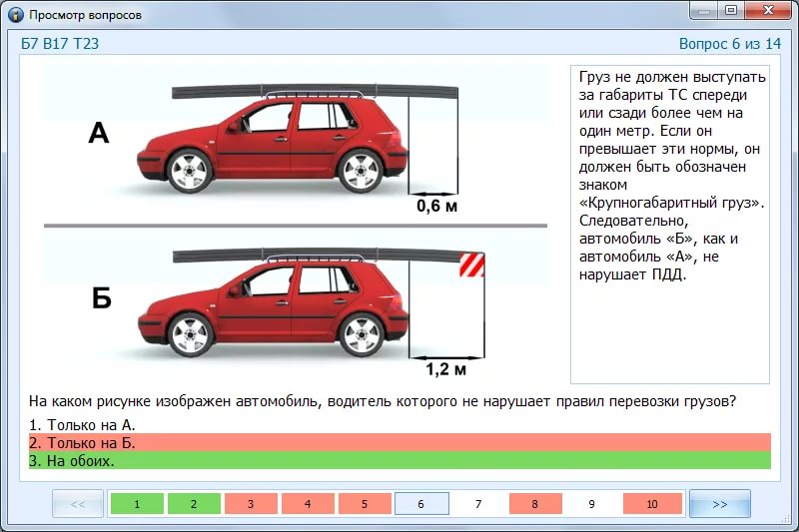This screenshot has height=532, width=799.
Task: Click the picture of car А with the 0,6 м overhang
Action: pos(296,143)
